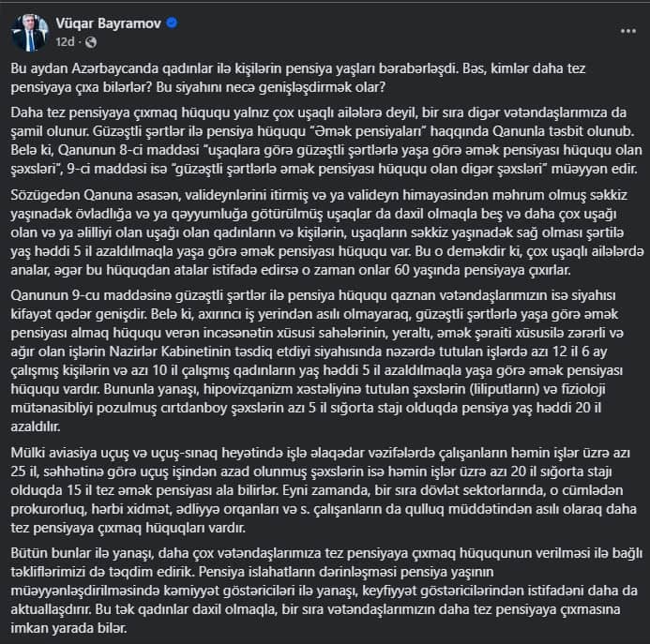This screenshot has height=644, width=650.
Task: Click the paragraph beginning "Daha tez pensiyaya çıxmaq"
Action: coord(326,141)
